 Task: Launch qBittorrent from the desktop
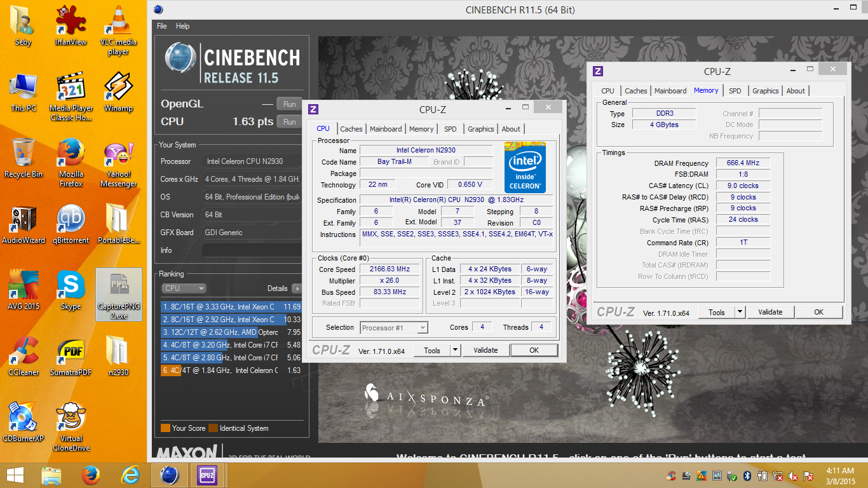pos(71,224)
